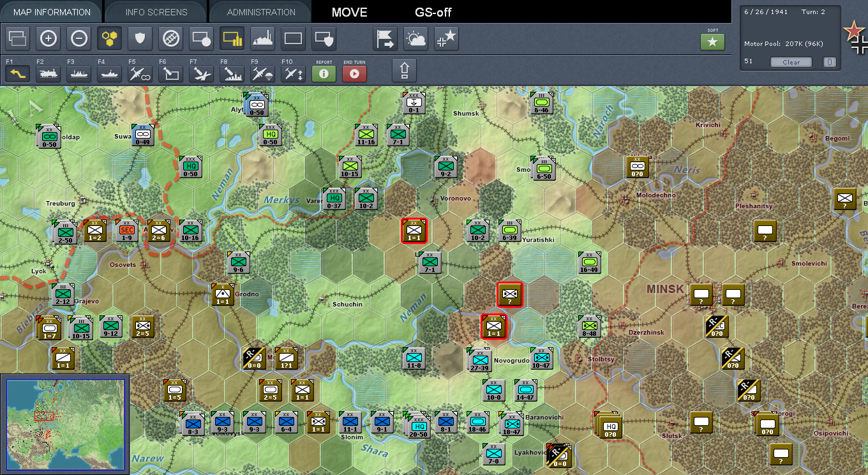Toggle the factory industry overlay icon

coord(262,39)
